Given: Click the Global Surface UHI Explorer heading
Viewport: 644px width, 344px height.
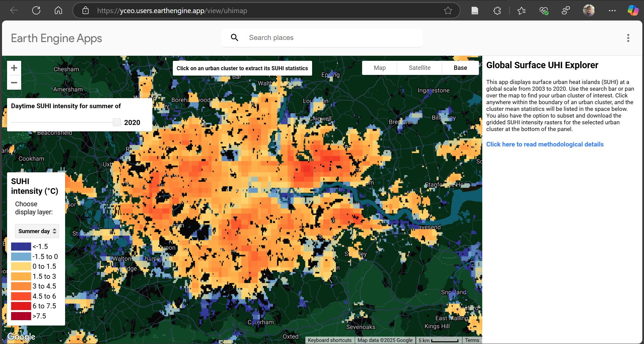Looking at the screenshot, I should point(542,65).
